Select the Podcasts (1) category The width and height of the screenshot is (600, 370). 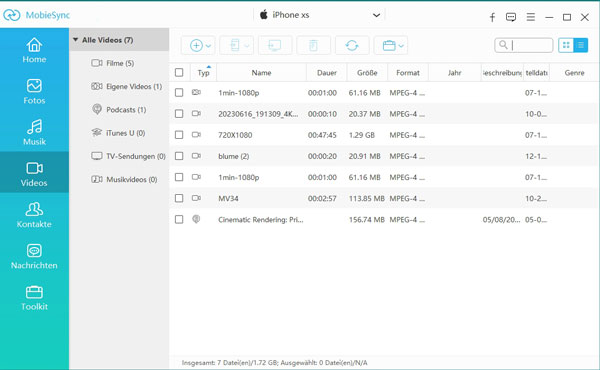click(x=119, y=110)
